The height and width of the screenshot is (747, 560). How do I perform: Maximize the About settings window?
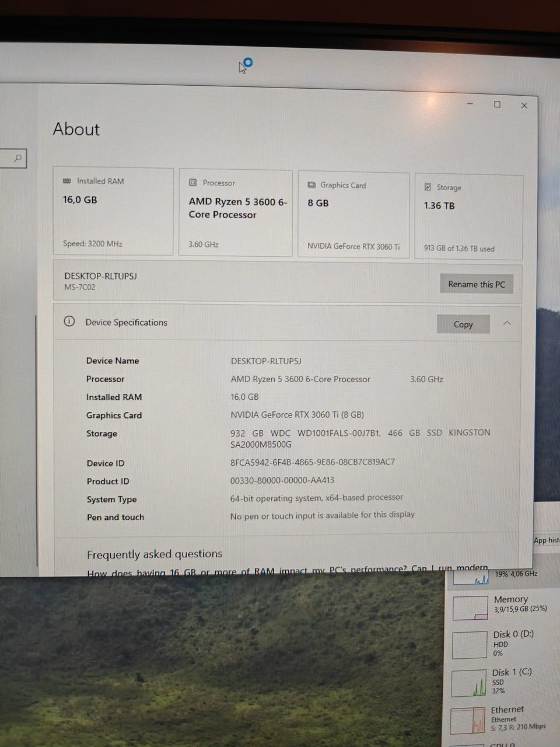pyautogui.click(x=497, y=104)
